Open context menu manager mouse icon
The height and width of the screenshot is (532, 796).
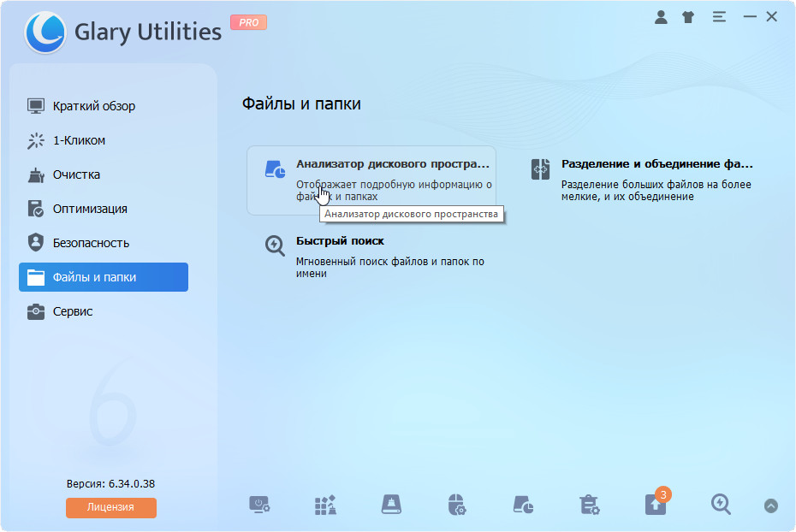pos(457,505)
